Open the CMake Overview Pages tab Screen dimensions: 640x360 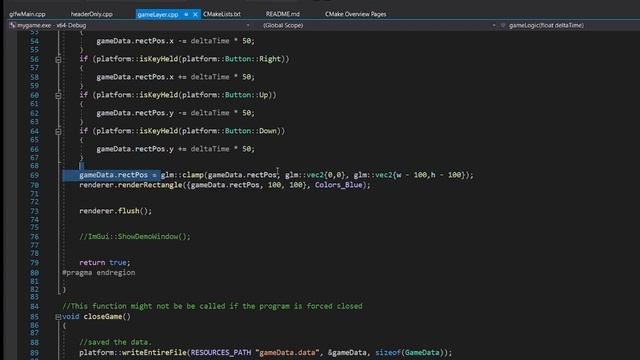[x=356, y=14]
